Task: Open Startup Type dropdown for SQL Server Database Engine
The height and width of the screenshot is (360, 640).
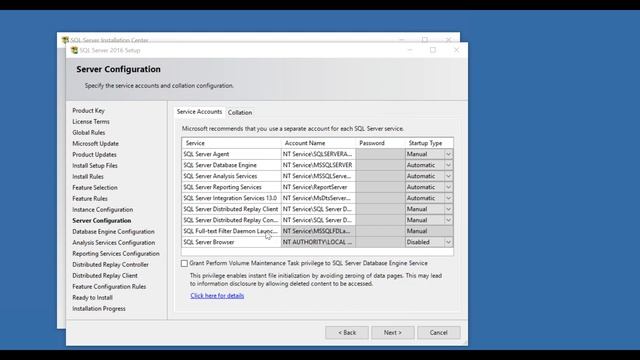Action: tap(448, 165)
